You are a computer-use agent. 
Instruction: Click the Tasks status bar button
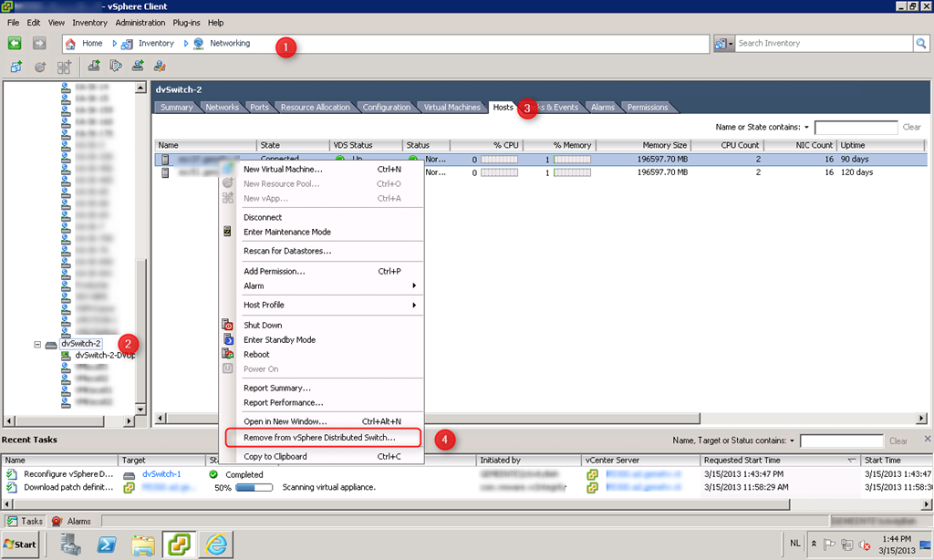tap(25, 522)
